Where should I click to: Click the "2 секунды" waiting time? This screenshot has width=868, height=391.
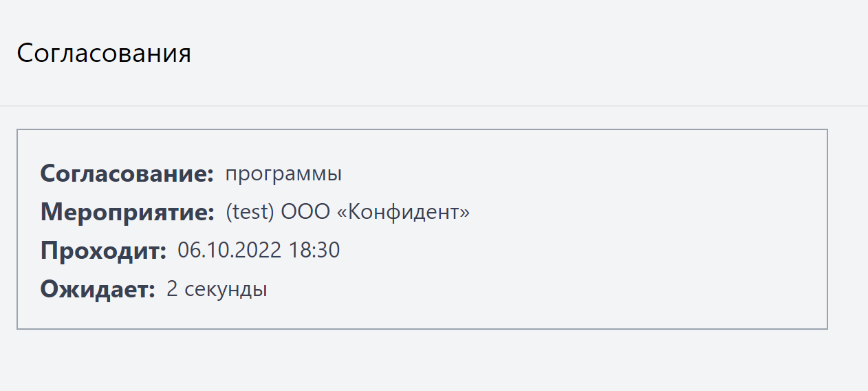pos(217,289)
